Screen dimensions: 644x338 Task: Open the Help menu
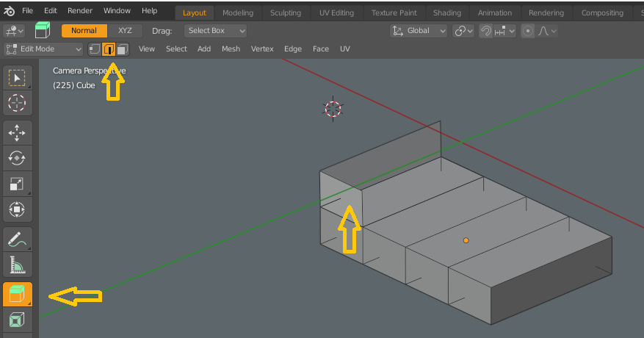tap(150, 11)
